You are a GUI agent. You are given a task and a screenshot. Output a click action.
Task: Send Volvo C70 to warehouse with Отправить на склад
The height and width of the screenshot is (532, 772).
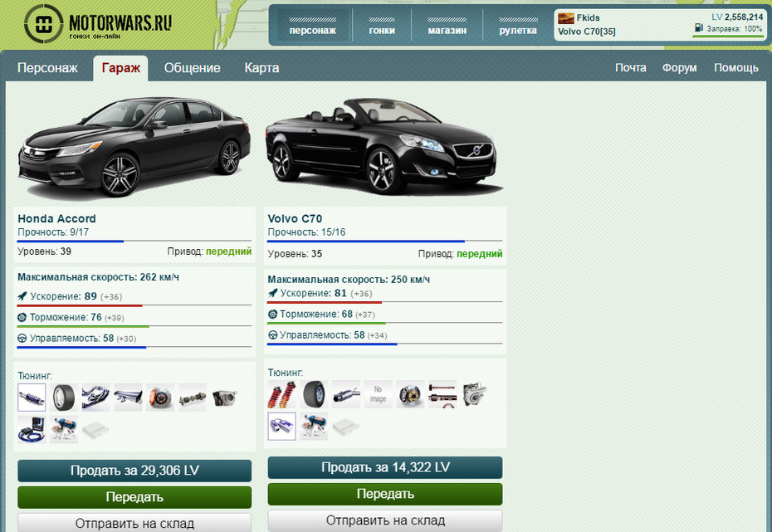[385, 520]
